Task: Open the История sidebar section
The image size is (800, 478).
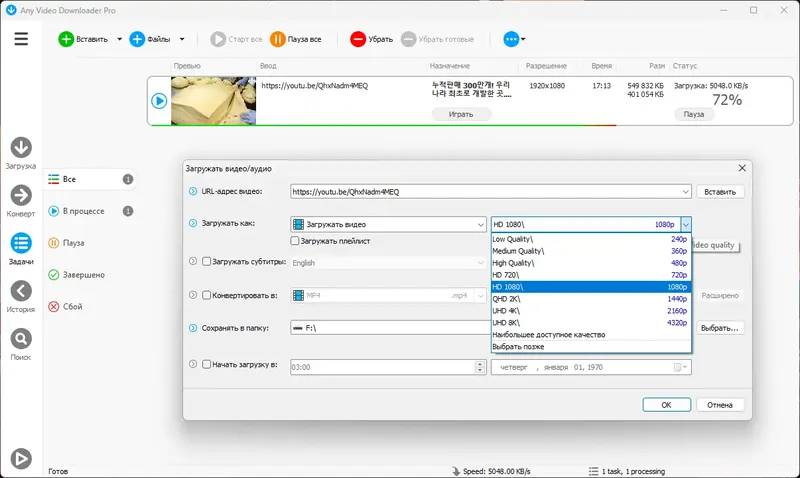Action: 21,297
